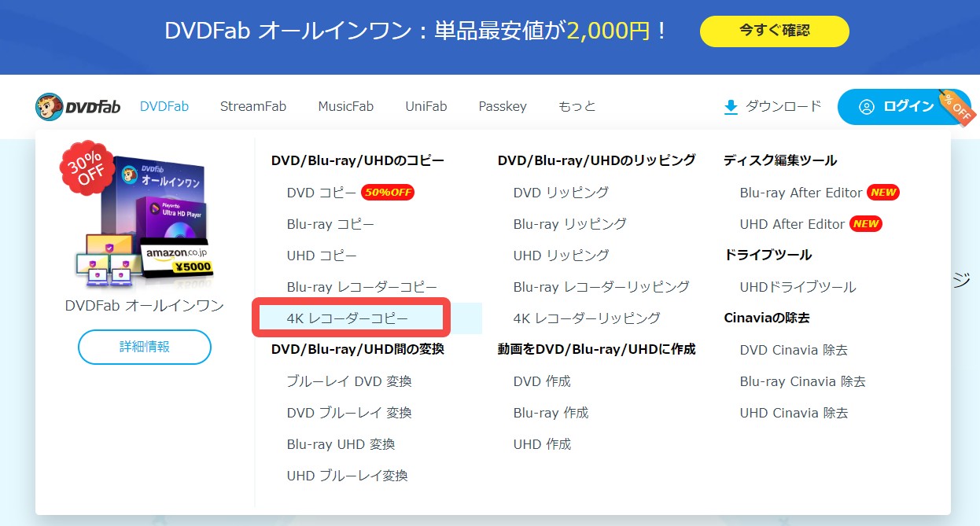Click the 詳細情報 button
Screen dimensions: 980x526
145,347
